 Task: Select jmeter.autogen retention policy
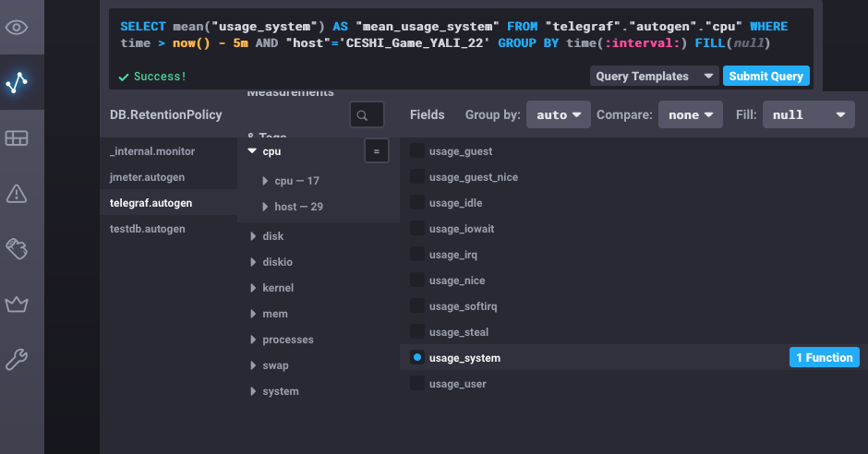[x=168, y=177]
